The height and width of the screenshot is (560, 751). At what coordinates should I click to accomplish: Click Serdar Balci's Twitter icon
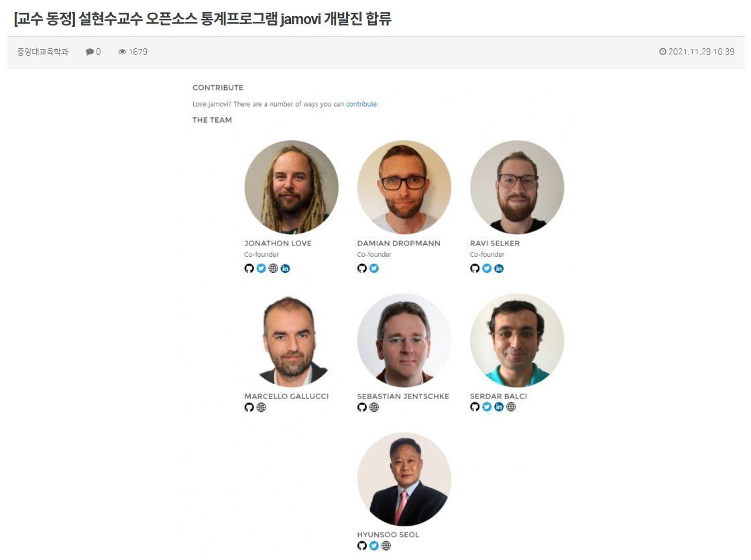click(x=487, y=406)
